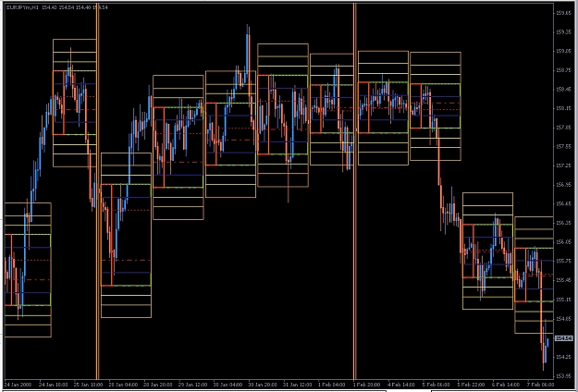Image resolution: width=578 pixels, height=392 pixels.
Task: Click the 6 Feb 14:00 time axis label
Action: tap(508, 385)
